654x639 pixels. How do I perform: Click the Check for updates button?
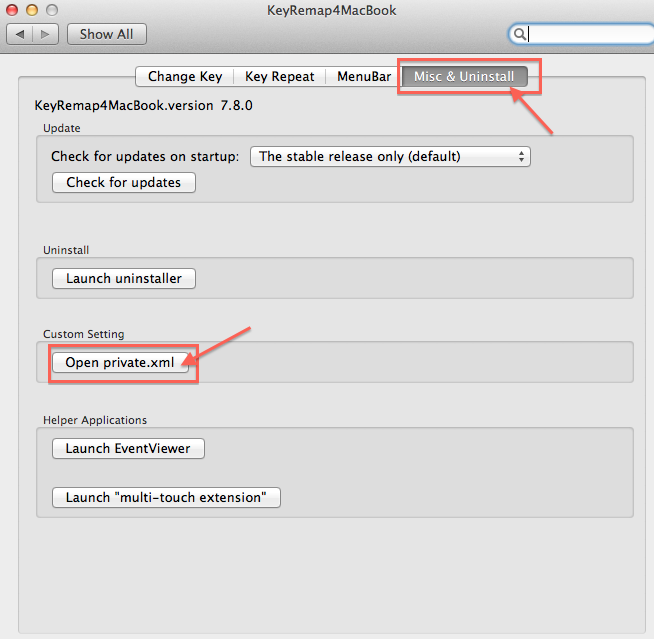coord(124,182)
